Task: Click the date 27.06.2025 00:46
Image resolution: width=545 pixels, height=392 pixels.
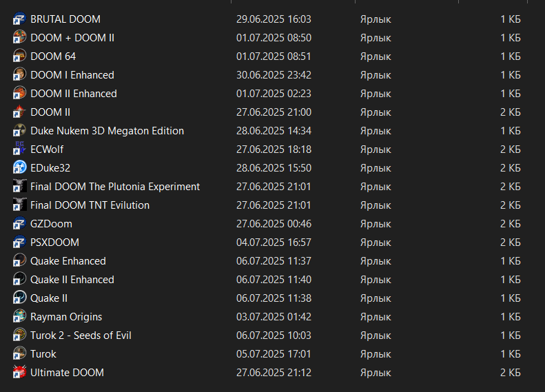Action: tap(274, 224)
